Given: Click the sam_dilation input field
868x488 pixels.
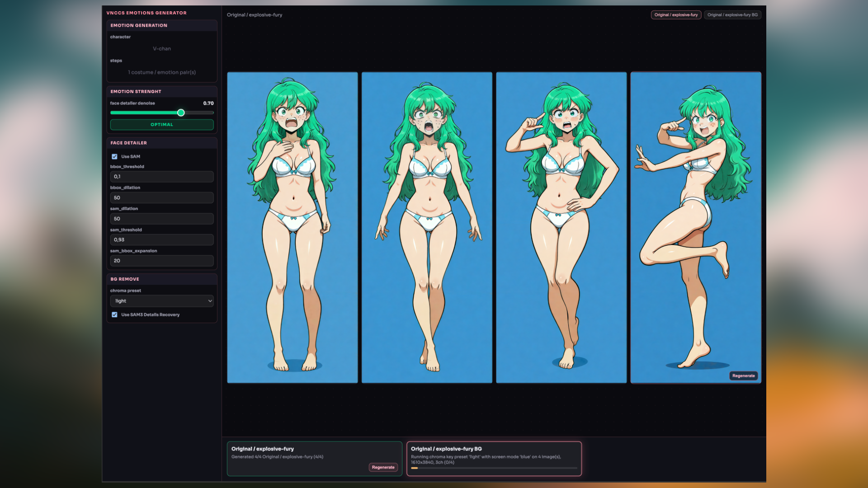Looking at the screenshot, I should [x=162, y=219].
